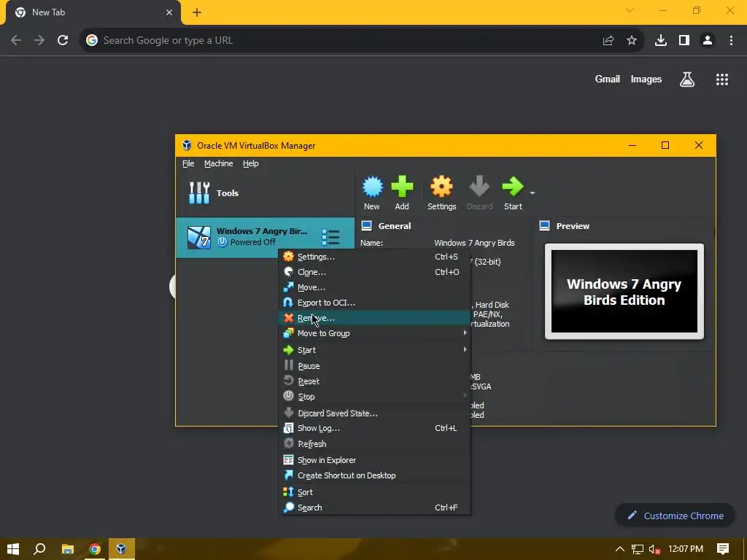
Task: Choose Move... from context menu
Action: coord(374,287)
